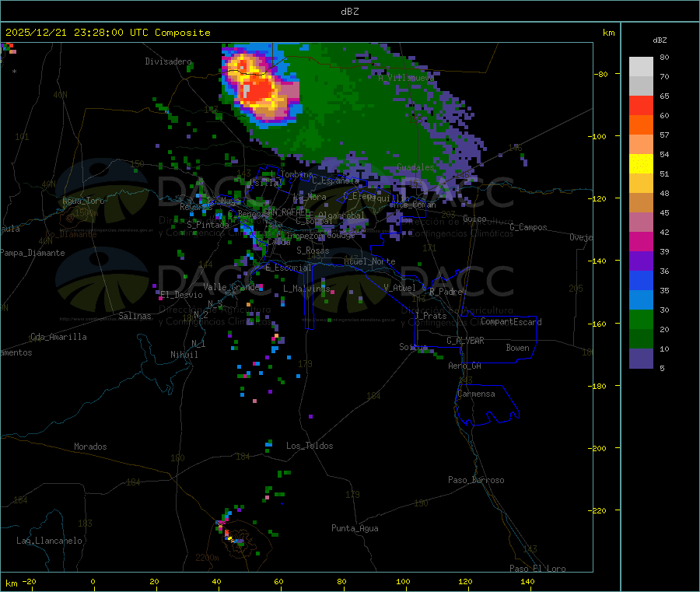700x592 pixels.
Task: Select the Guadales map label
Action: pyautogui.click(x=415, y=167)
